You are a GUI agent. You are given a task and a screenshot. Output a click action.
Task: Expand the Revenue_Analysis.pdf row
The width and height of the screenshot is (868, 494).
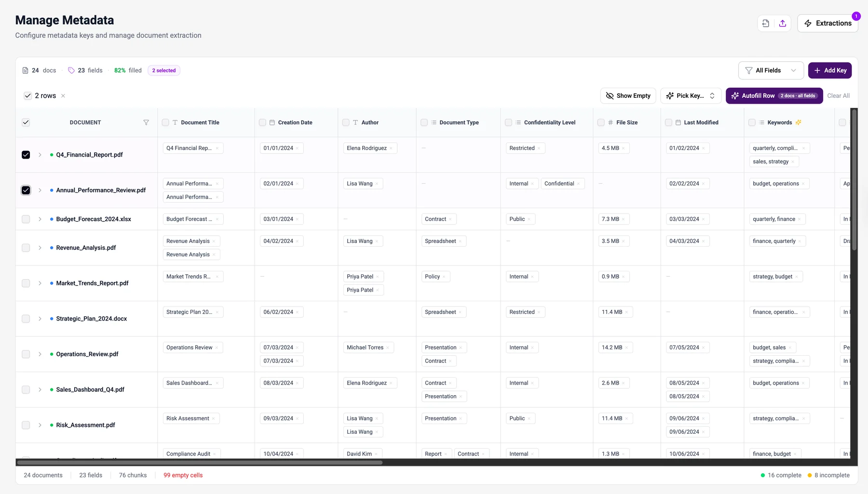[x=40, y=248]
